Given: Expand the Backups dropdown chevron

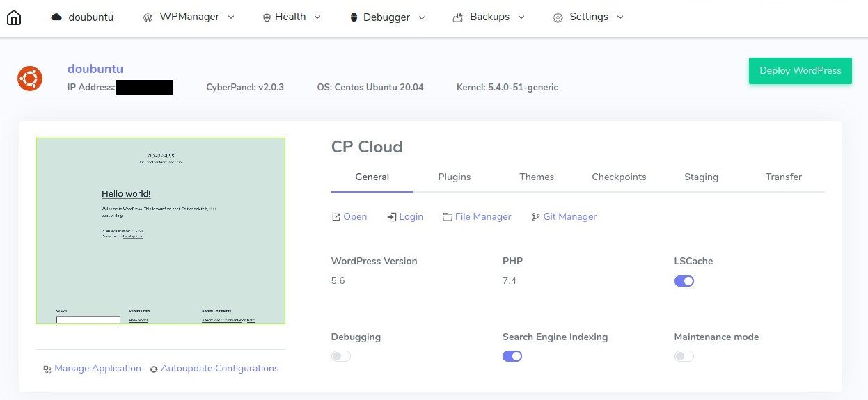Looking at the screenshot, I should click(521, 17).
